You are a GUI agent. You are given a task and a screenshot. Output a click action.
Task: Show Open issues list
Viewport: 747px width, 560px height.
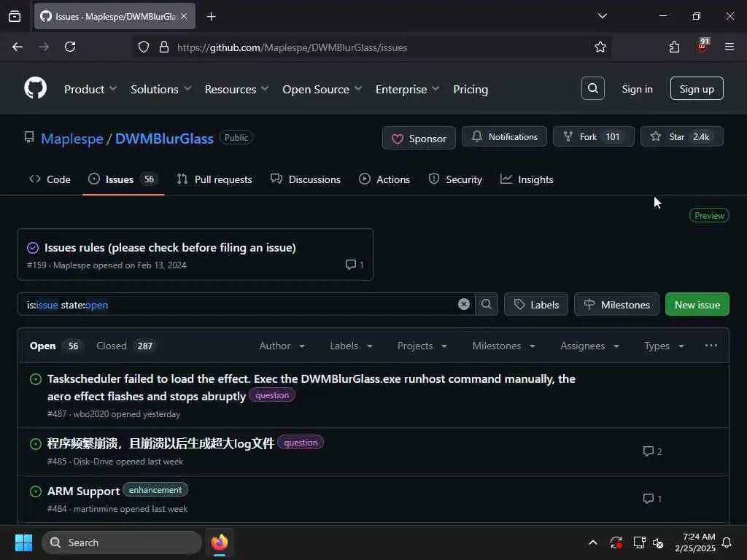point(55,346)
